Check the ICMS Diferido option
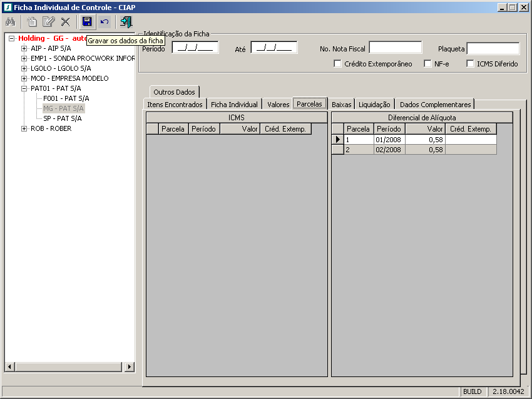This screenshot has height=399, width=532. pos(471,64)
